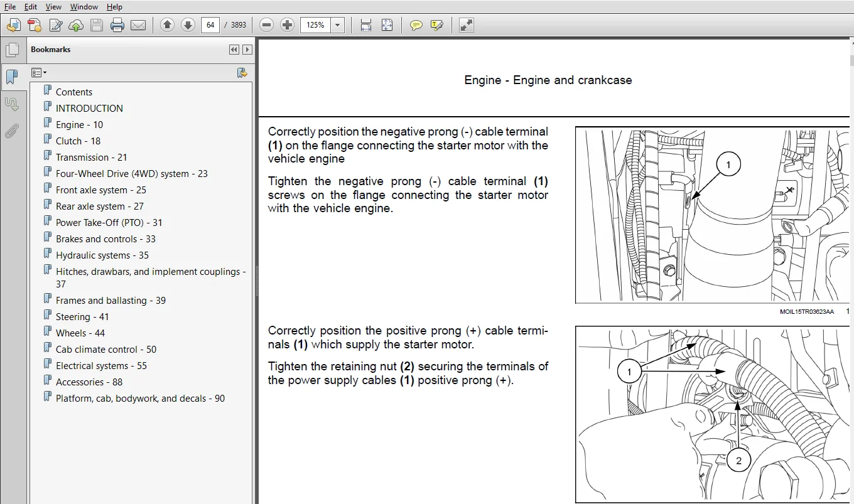Select the Steering - 41 bookmark
854x504 pixels.
(82, 316)
